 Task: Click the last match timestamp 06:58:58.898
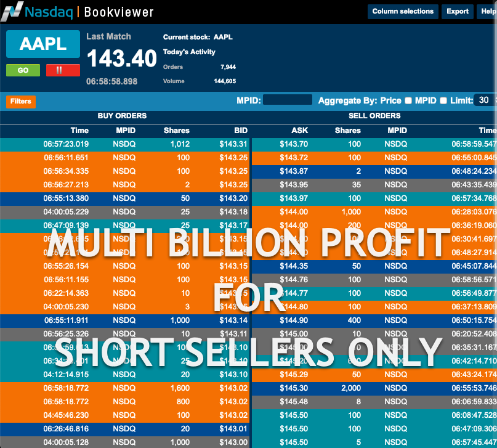[112, 81]
